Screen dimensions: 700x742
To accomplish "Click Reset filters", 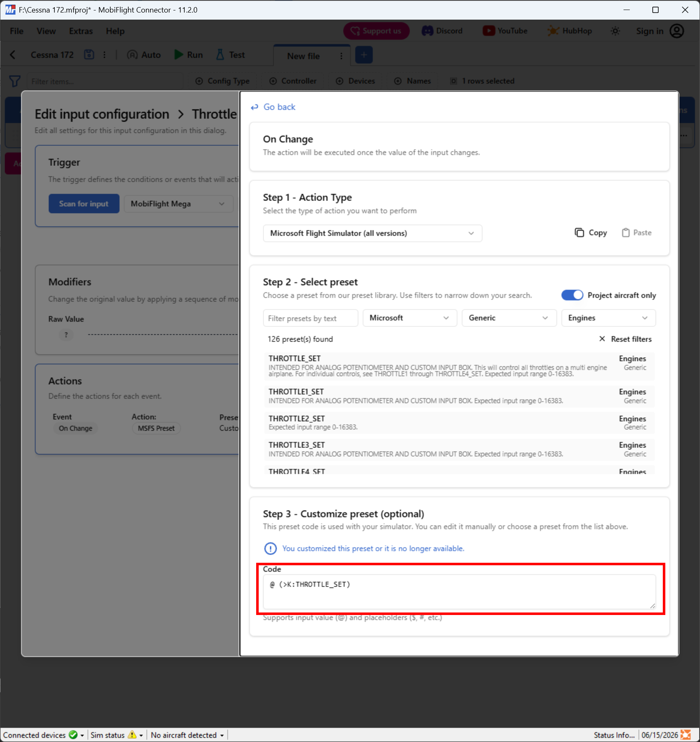I will (x=625, y=339).
